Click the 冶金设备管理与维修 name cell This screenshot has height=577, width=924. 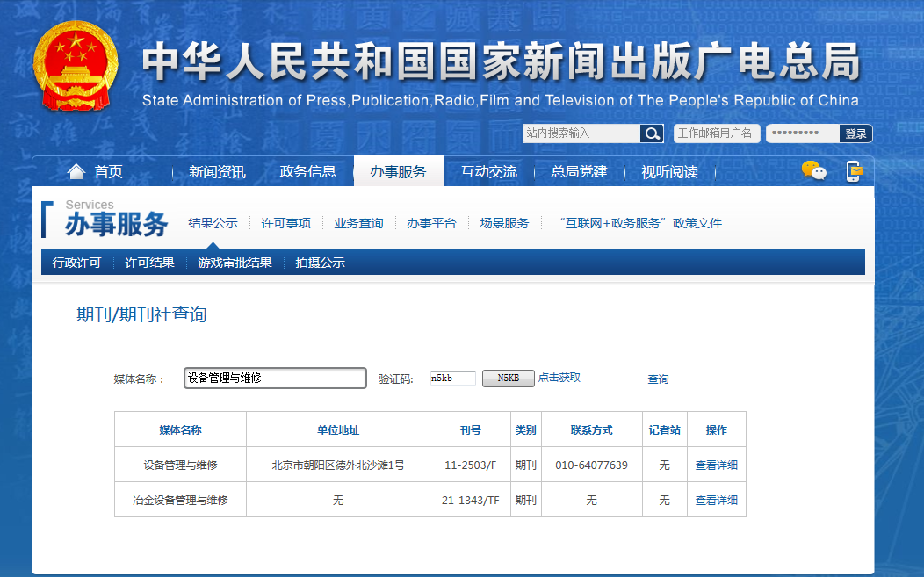point(180,501)
